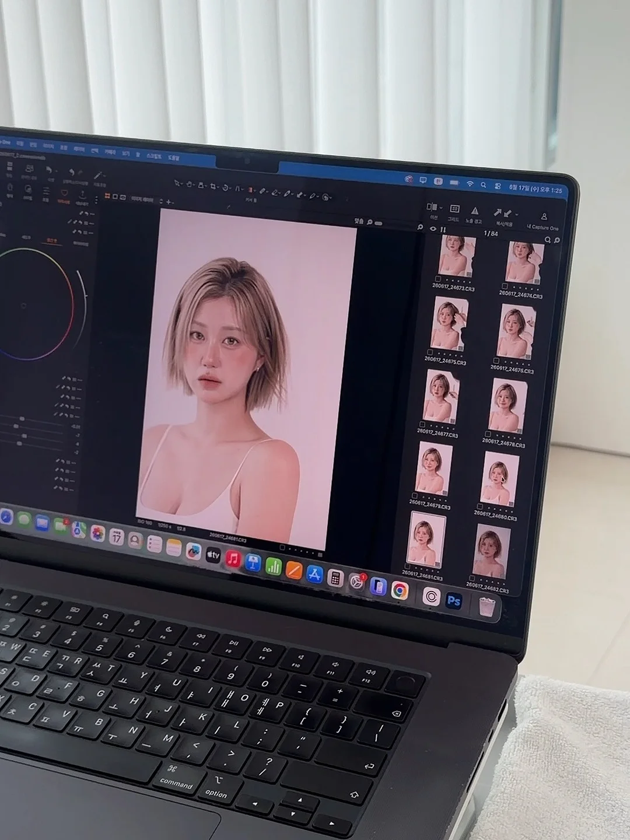Open Photoshop from the Dock
Image resolution: width=630 pixels, height=840 pixels.
pos(454,600)
